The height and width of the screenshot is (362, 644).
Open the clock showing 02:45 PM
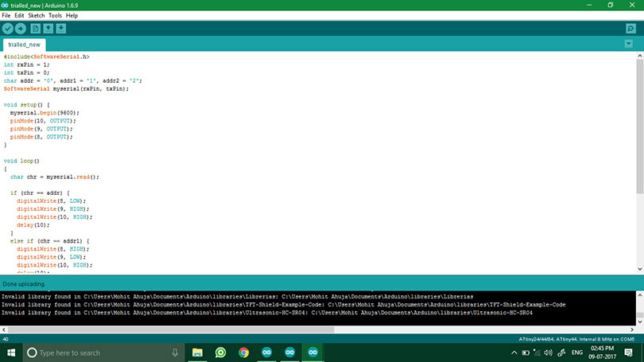602,353
